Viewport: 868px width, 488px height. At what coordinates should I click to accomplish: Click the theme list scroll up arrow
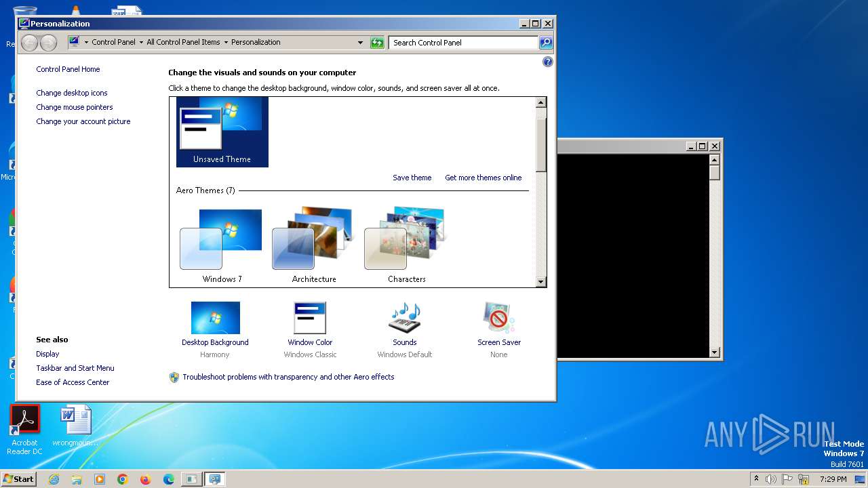coord(540,102)
